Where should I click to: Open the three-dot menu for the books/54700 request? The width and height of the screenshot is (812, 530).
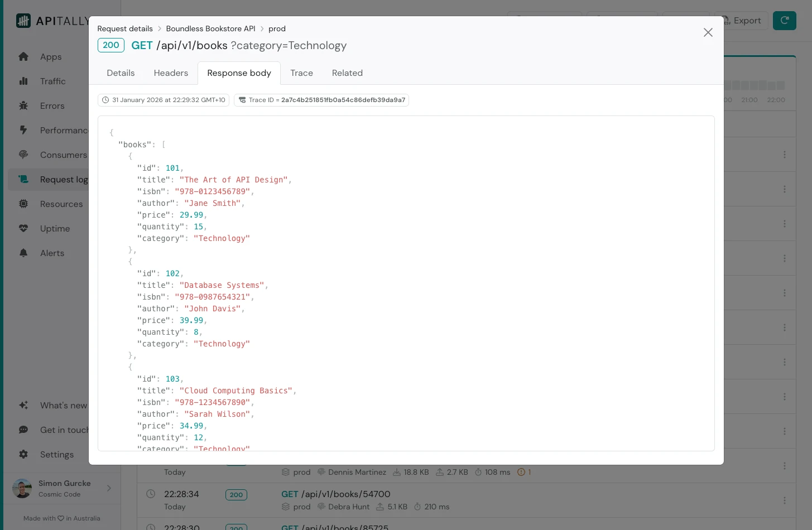(784, 500)
